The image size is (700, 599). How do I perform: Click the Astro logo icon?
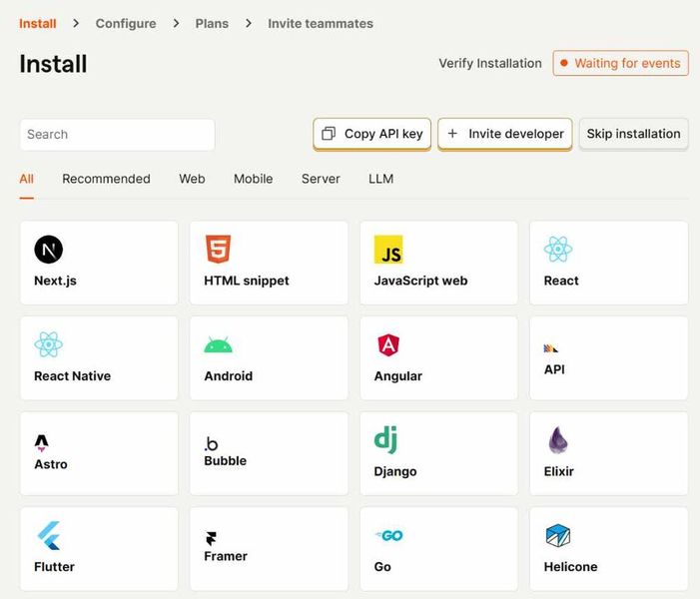click(42, 443)
